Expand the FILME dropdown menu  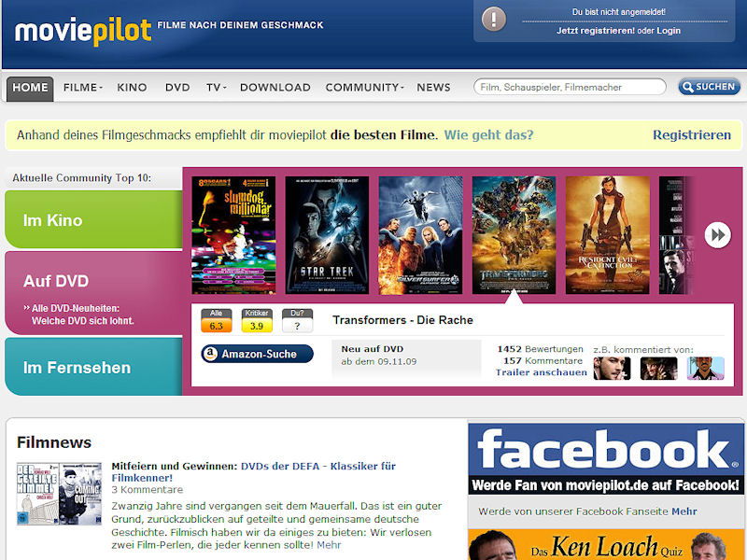83,88
